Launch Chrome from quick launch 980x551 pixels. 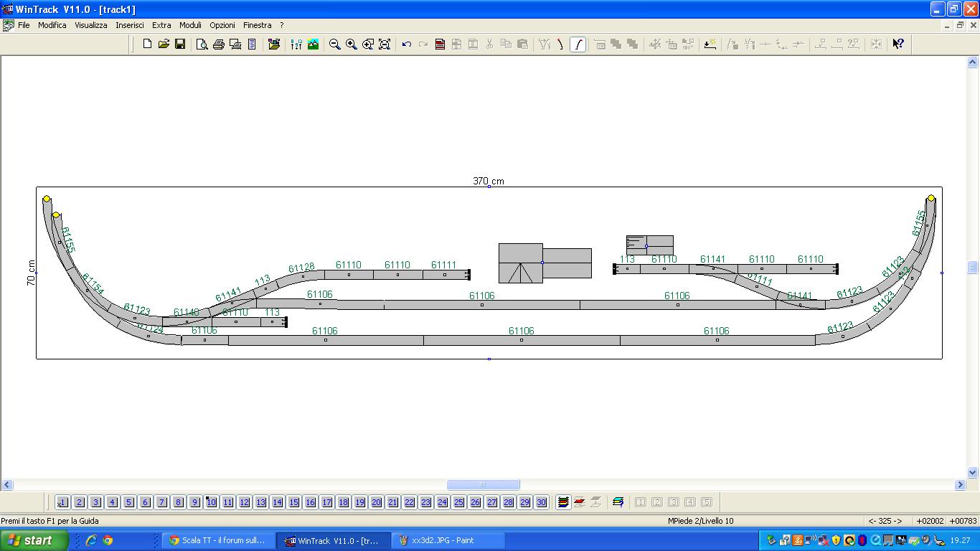108,540
